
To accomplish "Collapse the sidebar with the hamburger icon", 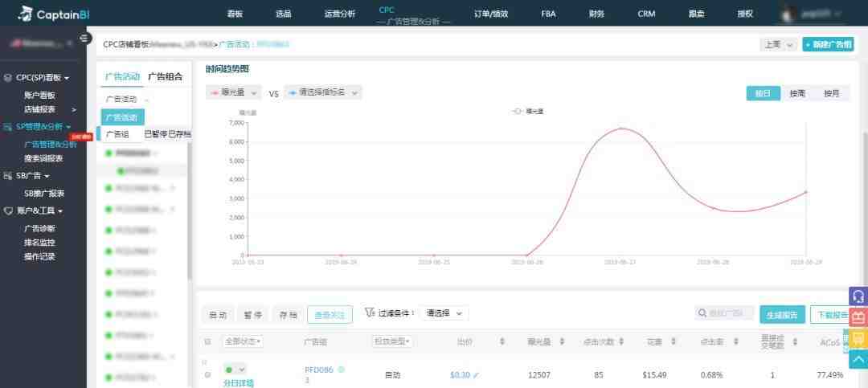I will tap(84, 39).
